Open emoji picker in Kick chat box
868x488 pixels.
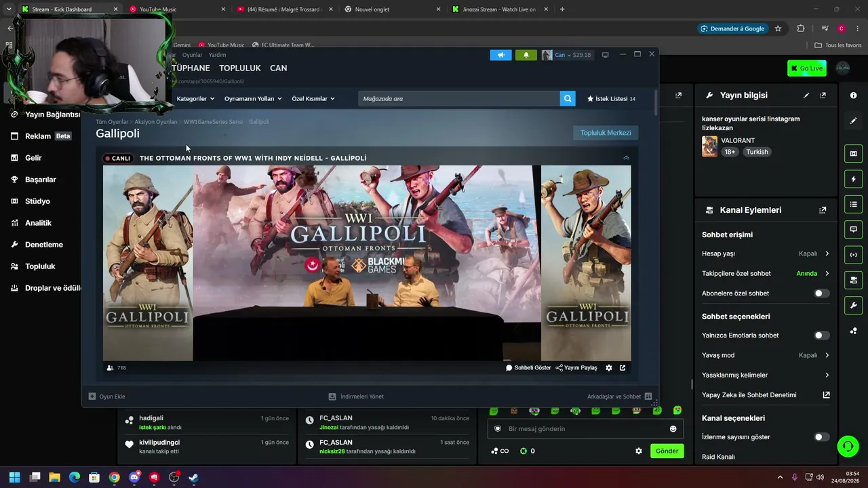coord(673,429)
